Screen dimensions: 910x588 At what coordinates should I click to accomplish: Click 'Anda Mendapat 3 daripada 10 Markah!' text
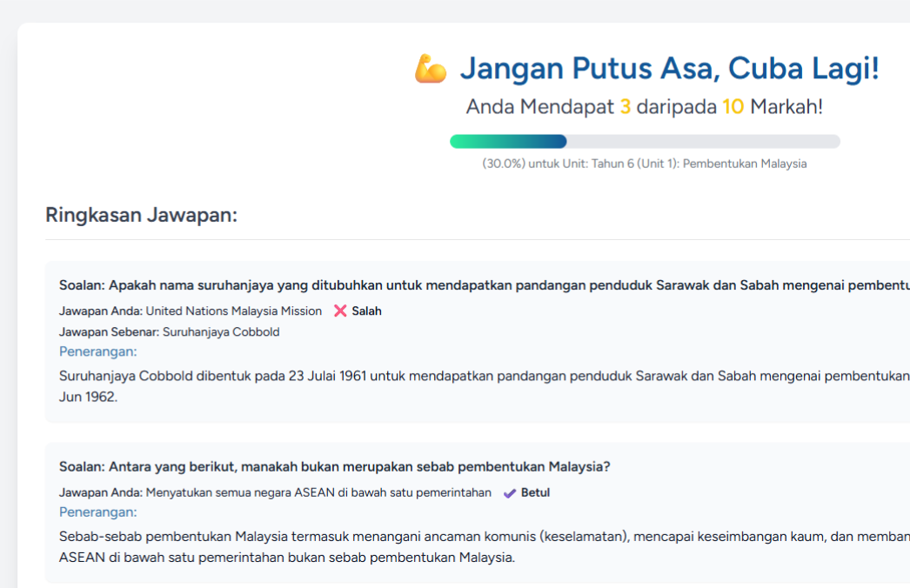(644, 107)
